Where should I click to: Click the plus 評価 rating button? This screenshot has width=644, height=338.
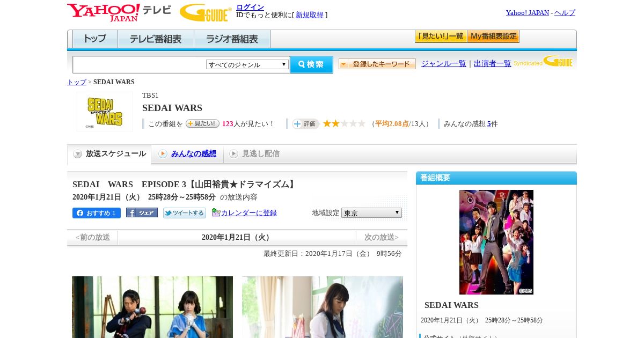(305, 124)
